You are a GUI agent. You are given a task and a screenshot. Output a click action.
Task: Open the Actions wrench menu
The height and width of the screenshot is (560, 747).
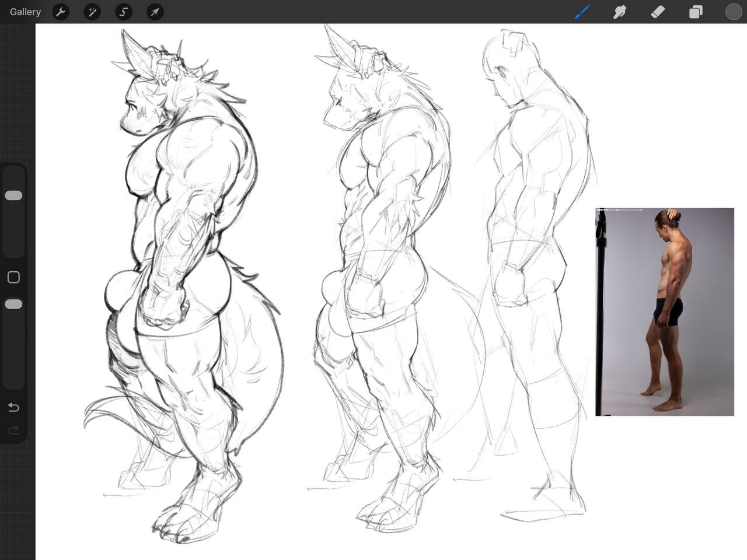(61, 12)
